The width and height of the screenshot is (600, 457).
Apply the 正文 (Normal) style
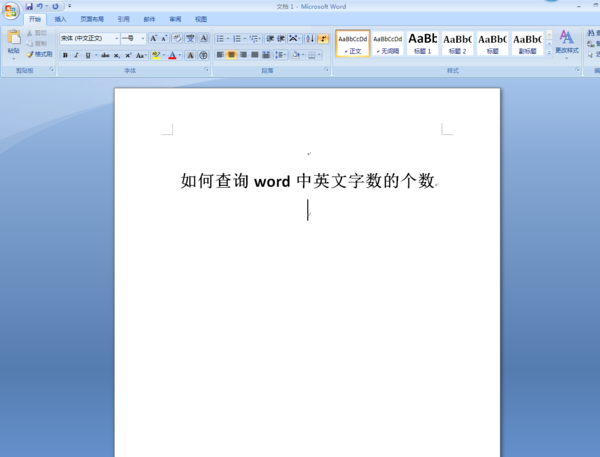point(353,43)
